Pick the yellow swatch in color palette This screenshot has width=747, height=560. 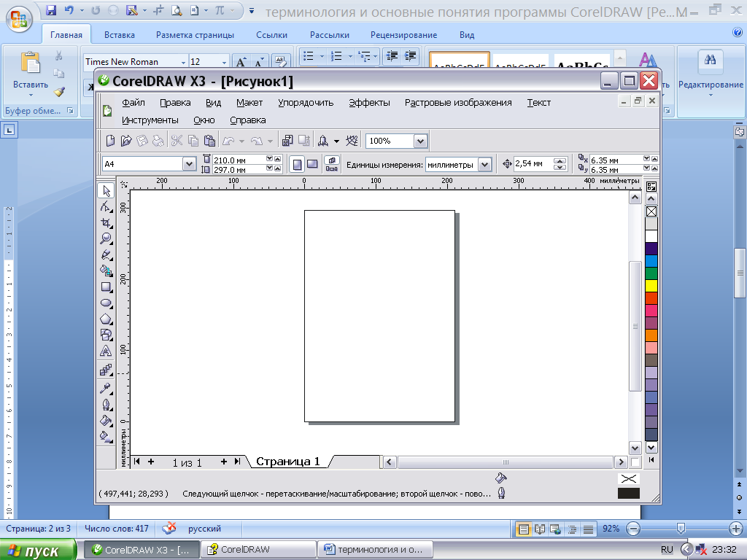pyautogui.click(x=651, y=286)
